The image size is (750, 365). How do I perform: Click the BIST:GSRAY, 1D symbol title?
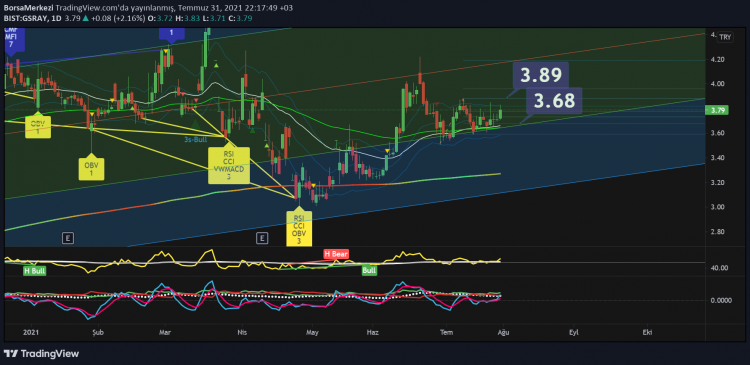point(33,18)
